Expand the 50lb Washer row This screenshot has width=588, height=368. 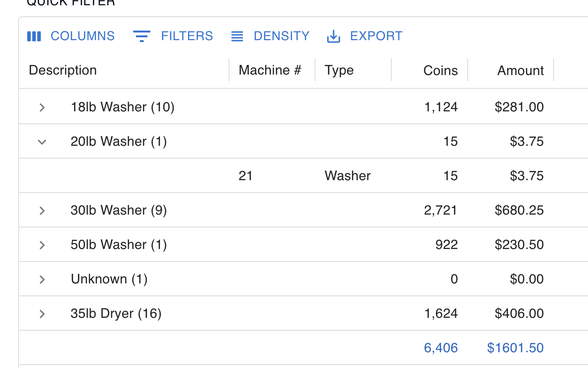[42, 245]
